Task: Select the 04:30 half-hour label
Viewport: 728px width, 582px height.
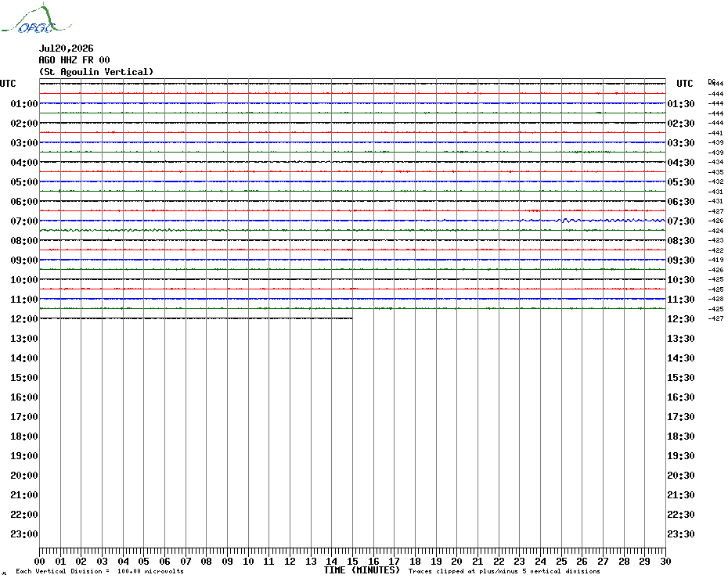Action: pyautogui.click(x=681, y=163)
